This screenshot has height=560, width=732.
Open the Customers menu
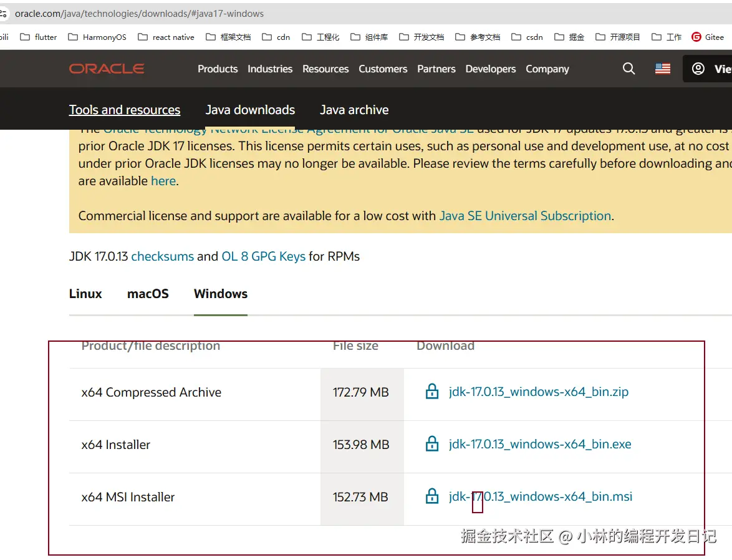(x=383, y=69)
